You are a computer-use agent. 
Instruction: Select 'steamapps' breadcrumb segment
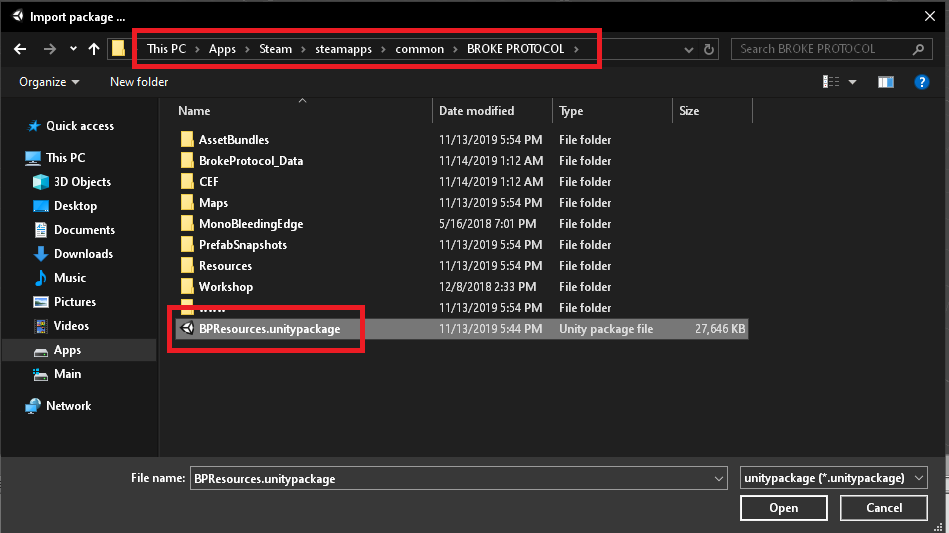pyautogui.click(x=343, y=49)
